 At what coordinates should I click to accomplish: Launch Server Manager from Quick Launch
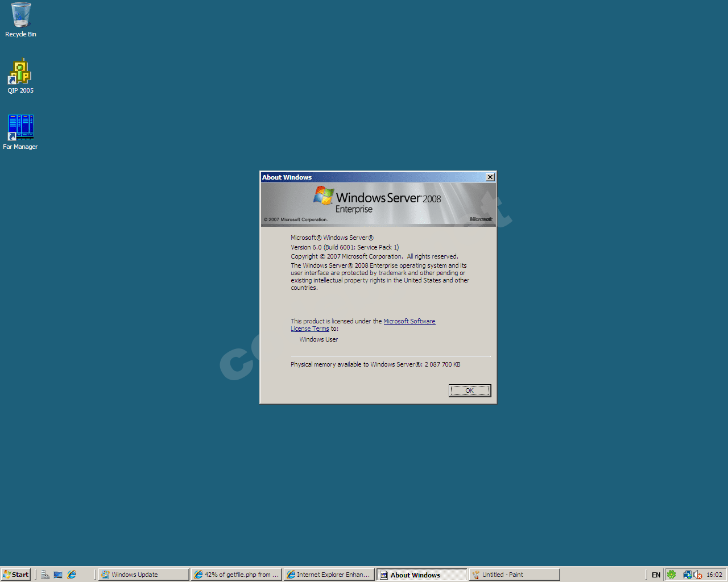pos(45,575)
